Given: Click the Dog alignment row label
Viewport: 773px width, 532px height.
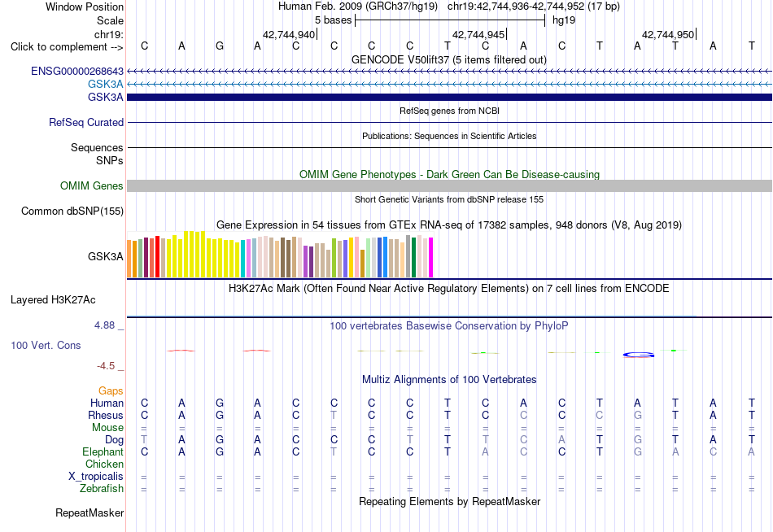Looking at the screenshot, I should pyautogui.click(x=114, y=440).
